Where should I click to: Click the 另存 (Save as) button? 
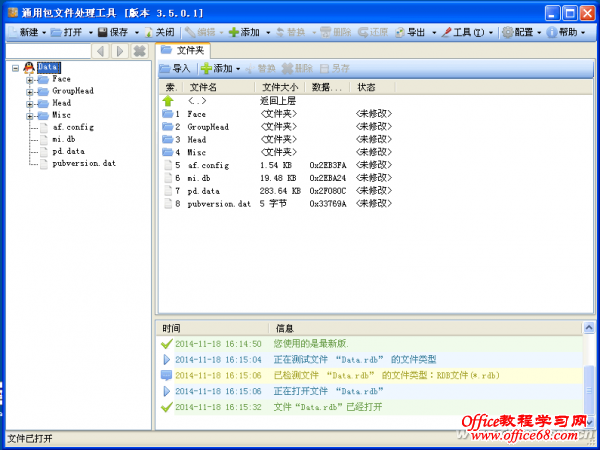[335, 69]
